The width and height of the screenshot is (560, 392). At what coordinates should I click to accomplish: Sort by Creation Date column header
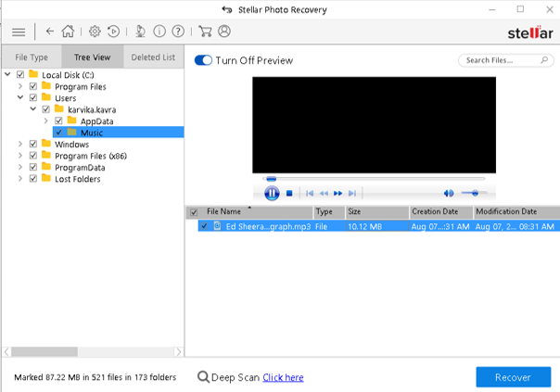click(x=441, y=211)
